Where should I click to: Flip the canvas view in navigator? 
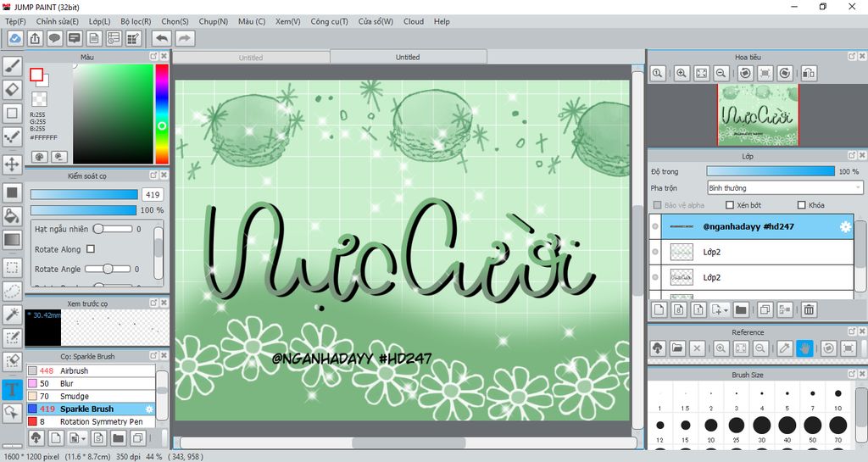pos(809,73)
